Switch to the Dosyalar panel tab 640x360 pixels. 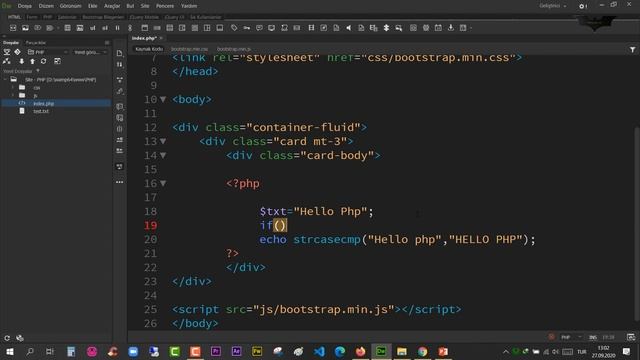tap(11, 42)
